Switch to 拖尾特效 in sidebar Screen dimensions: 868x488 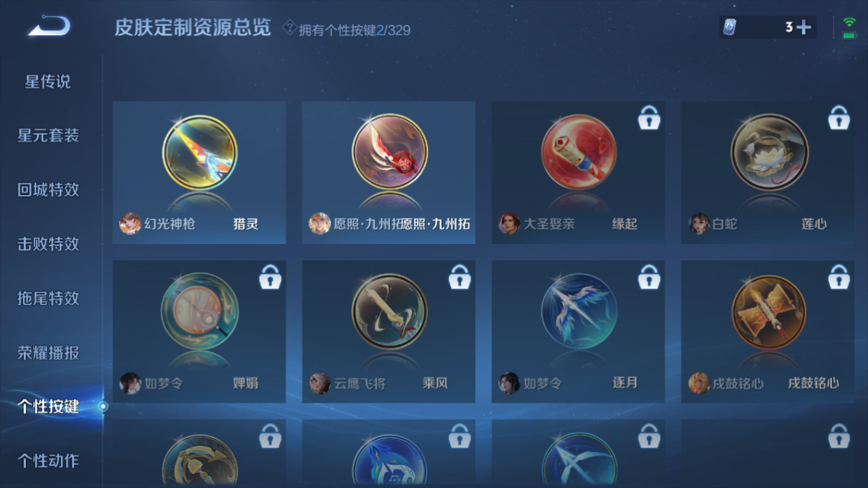(48, 299)
